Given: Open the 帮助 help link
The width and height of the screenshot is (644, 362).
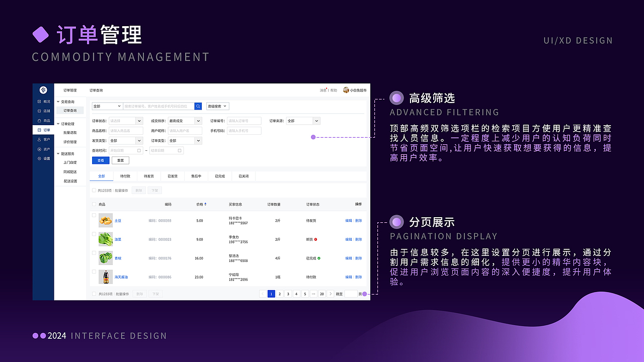Looking at the screenshot, I should pos(334,90).
